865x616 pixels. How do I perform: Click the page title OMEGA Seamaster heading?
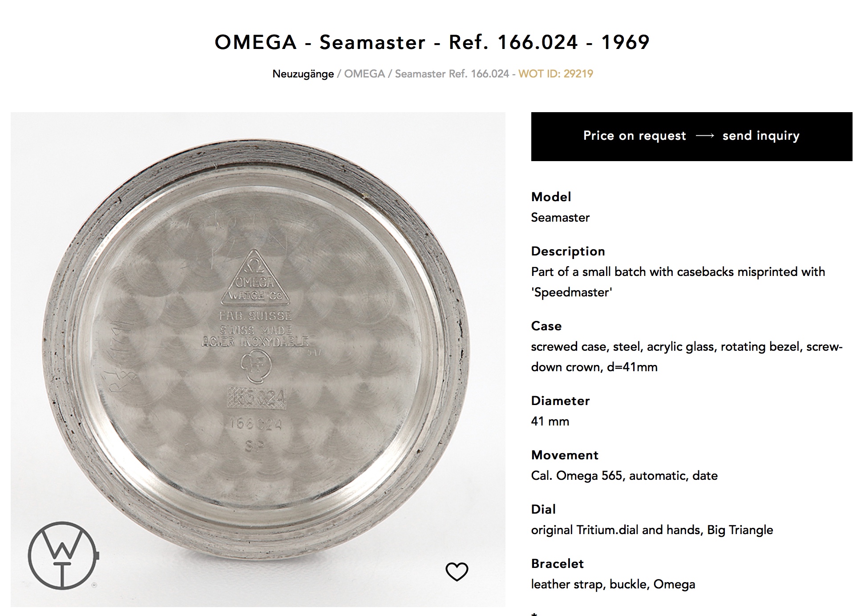click(x=432, y=42)
